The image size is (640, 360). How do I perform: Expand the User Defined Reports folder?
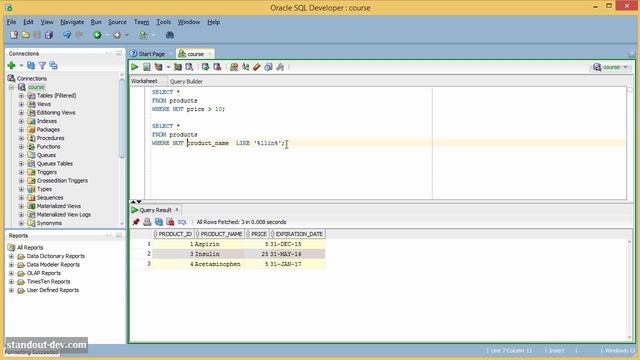click(11, 290)
